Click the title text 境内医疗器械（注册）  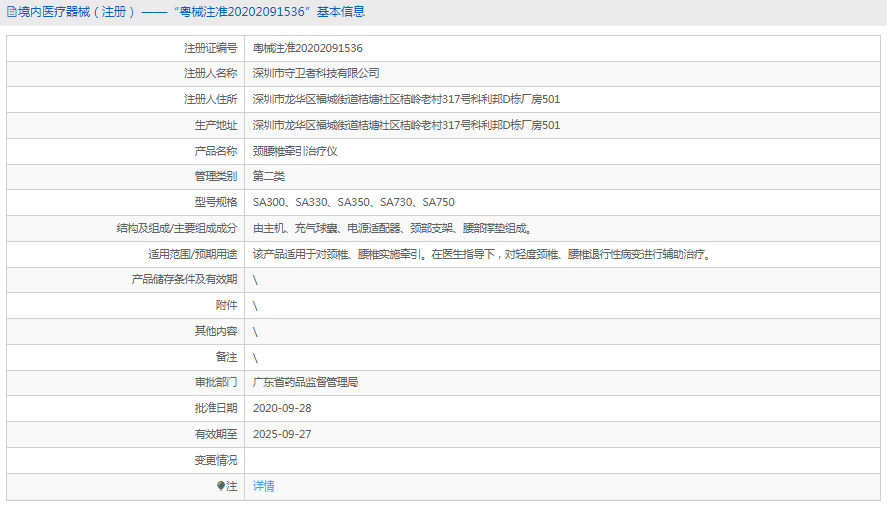point(77,12)
